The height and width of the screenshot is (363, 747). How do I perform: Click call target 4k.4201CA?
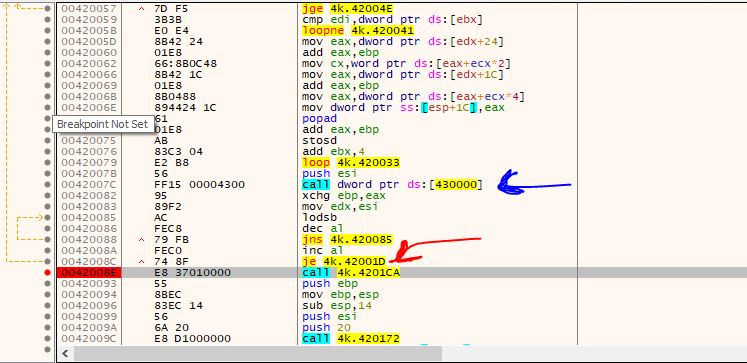click(368, 272)
